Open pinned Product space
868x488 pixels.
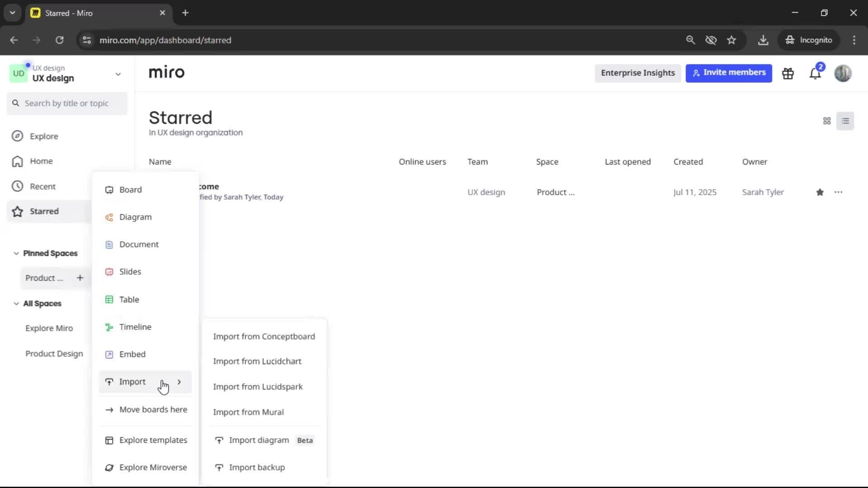click(44, 278)
